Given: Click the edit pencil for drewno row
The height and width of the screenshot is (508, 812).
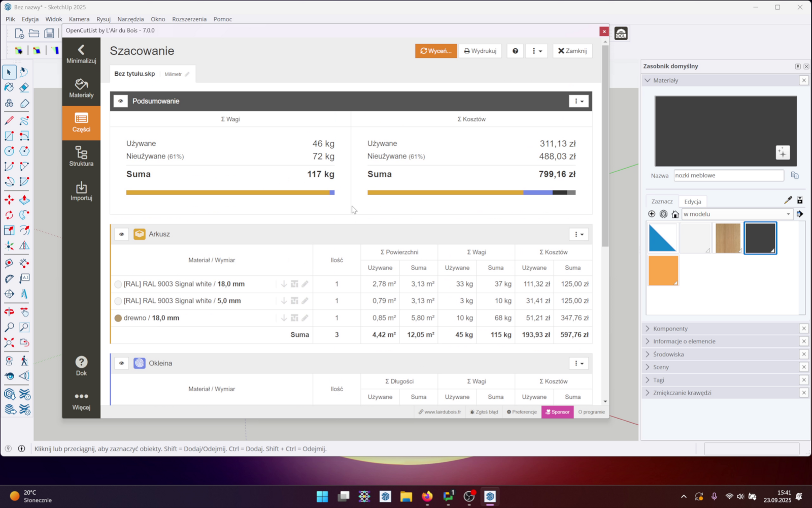Looking at the screenshot, I should pyautogui.click(x=305, y=318).
